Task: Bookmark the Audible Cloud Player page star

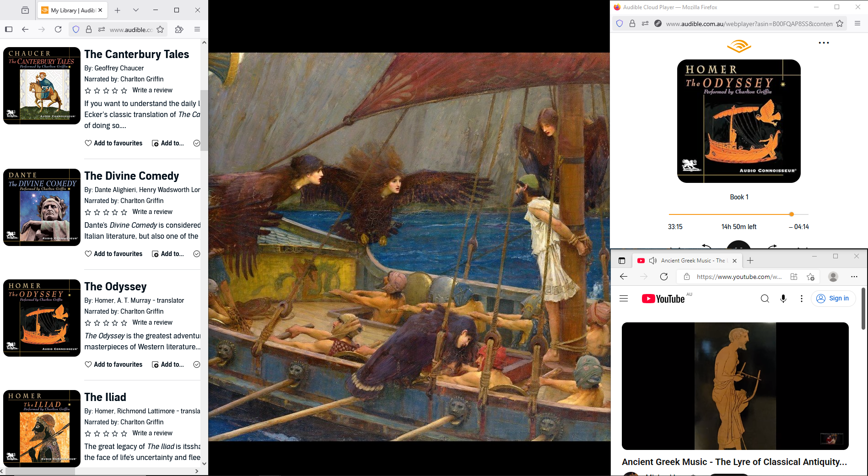Action: coord(840,23)
